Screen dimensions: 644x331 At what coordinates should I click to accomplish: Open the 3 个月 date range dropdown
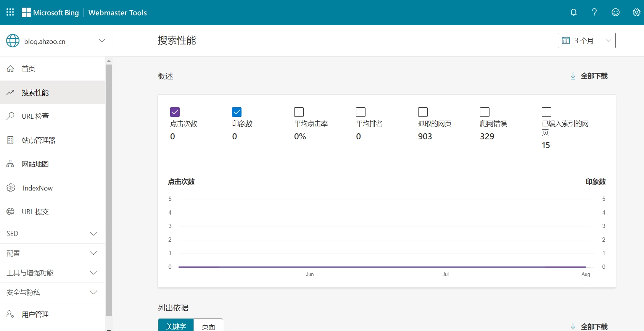point(586,40)
